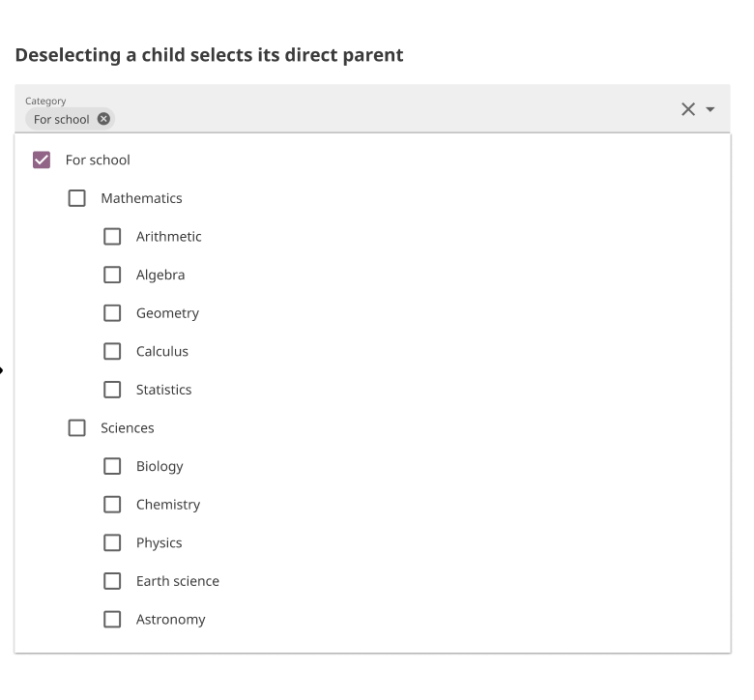Uncheck the For school checkbox
The height and width of the screenshot is (700, 754).
click(42, 160)
